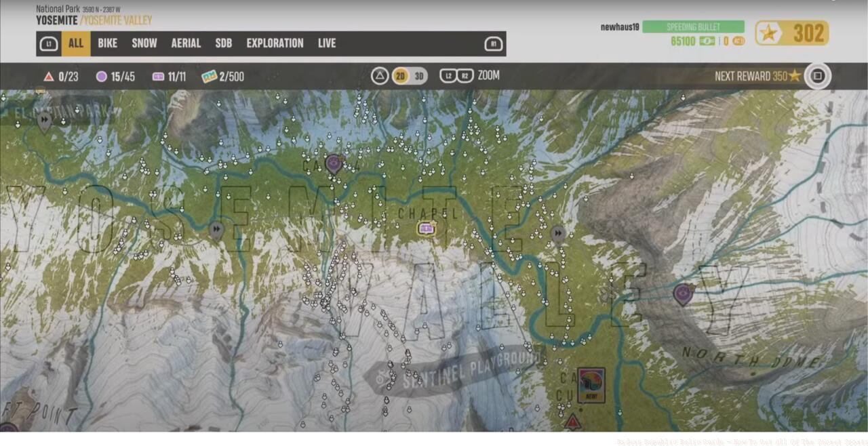Click the purple marker near North Dome
The image size is (868, 446).
coord(683,293)
